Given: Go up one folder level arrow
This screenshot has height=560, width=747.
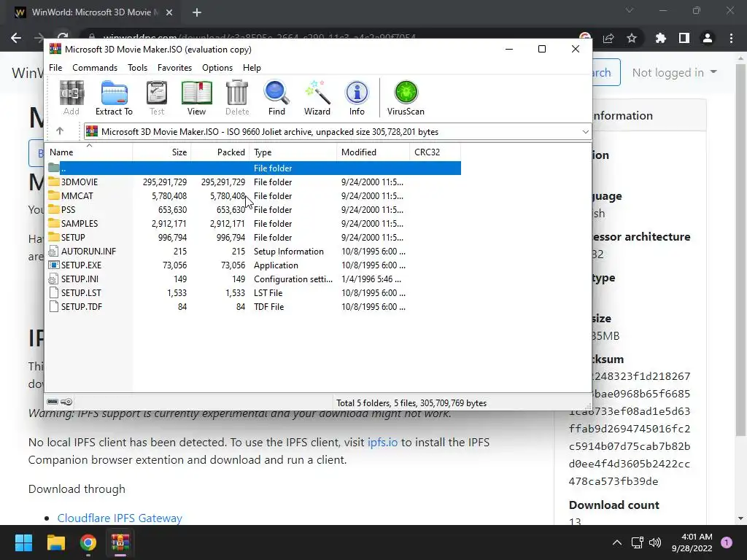Looking at the screenshot, I should [x=60, y=131].
